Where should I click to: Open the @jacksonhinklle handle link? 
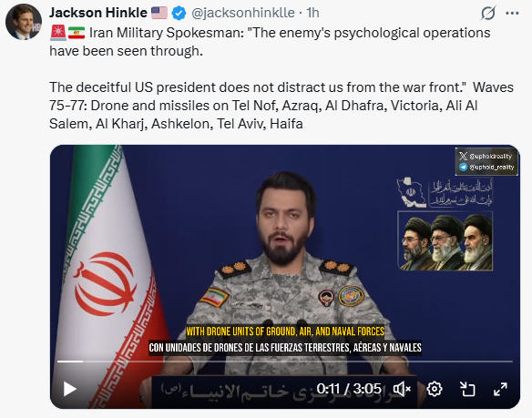(x=243, y=13)
